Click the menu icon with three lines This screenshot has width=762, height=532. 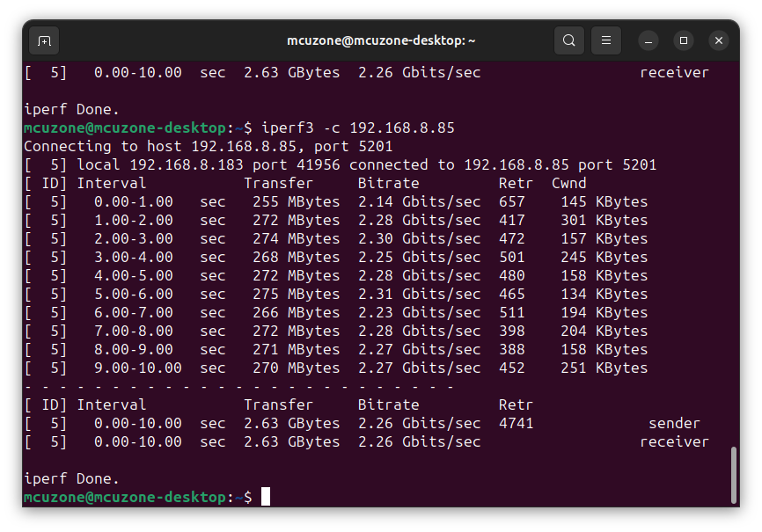point(604,40)
